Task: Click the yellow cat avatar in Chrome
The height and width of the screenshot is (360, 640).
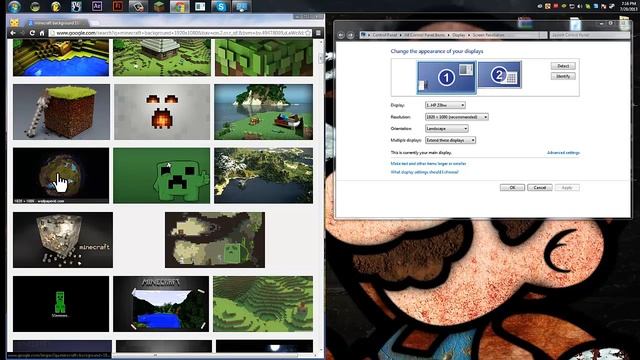Action: 15,22
